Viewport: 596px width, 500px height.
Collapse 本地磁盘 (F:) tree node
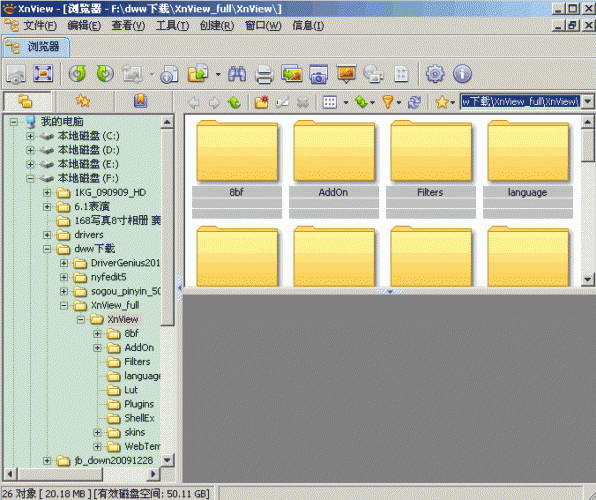pos(30,178)
